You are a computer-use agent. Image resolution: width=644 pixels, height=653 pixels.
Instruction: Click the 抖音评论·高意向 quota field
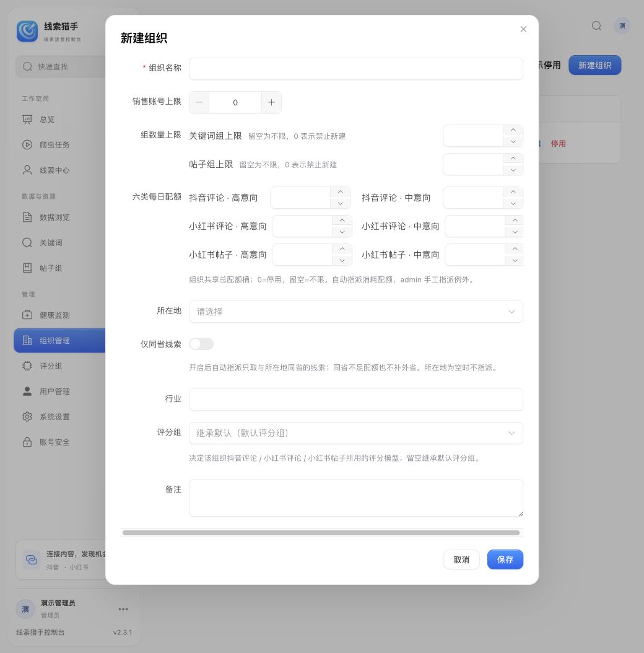[300, 198]
